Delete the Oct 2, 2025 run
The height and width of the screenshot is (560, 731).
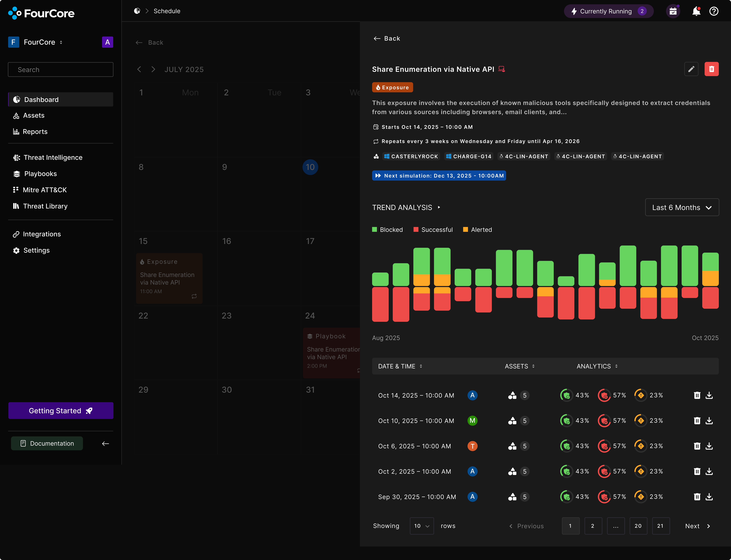pos(697,471)
